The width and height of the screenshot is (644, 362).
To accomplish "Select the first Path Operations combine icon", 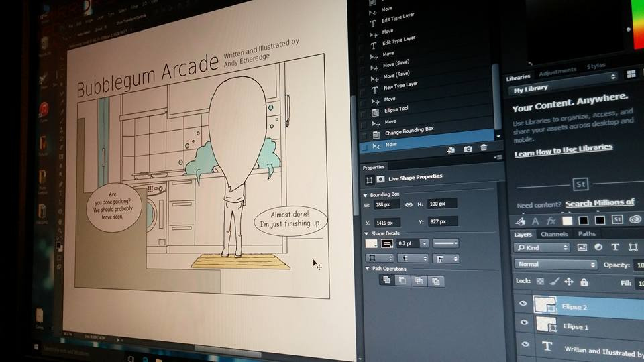I will click(387, 280).
